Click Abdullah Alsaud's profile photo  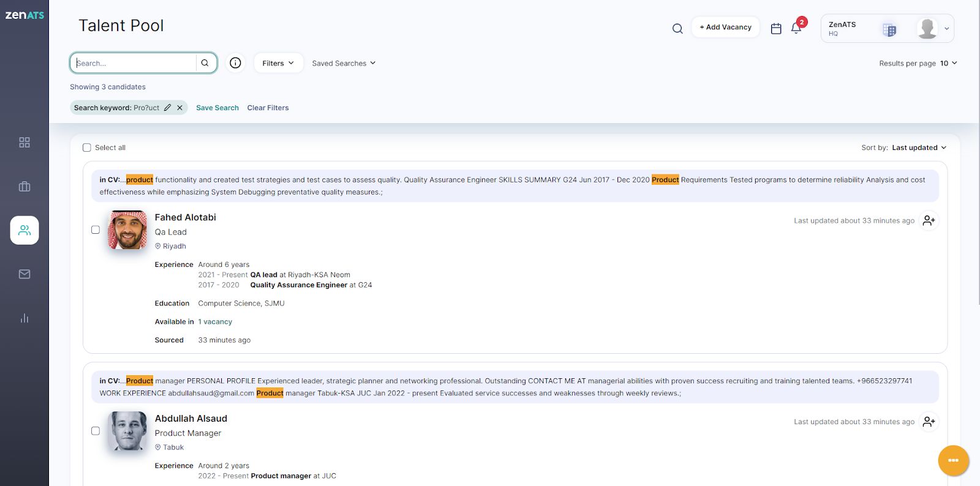tap(127, 431)
